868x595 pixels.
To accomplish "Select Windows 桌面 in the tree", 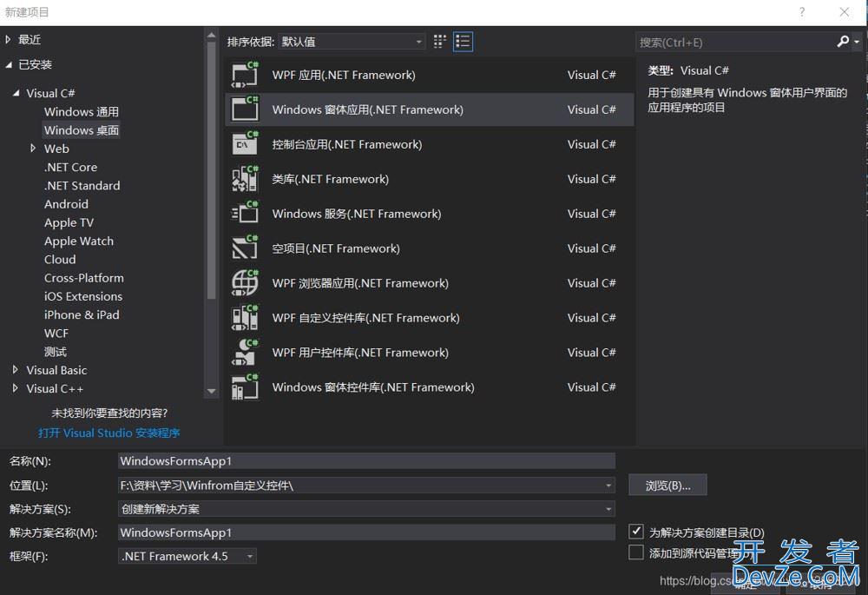I will tap(82, 130).
